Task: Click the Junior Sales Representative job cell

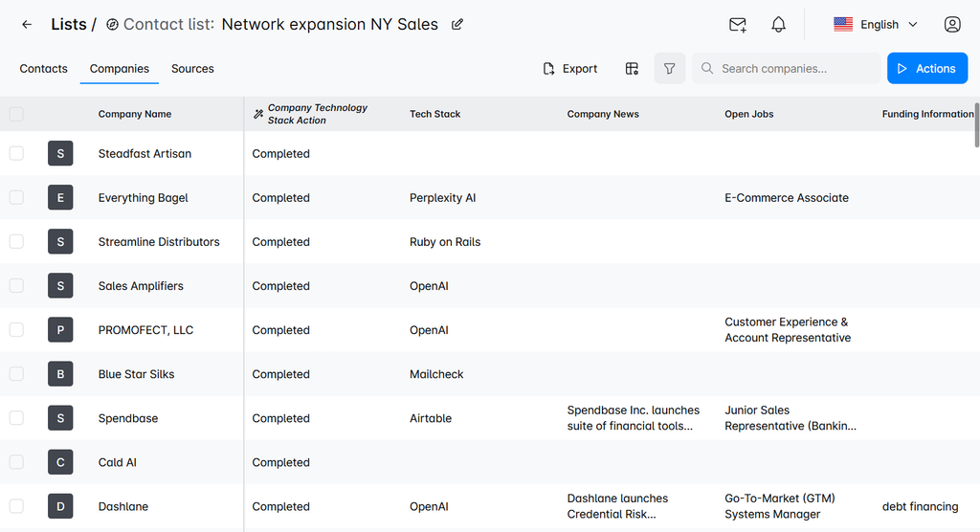Action: click(x=790, y=417)
